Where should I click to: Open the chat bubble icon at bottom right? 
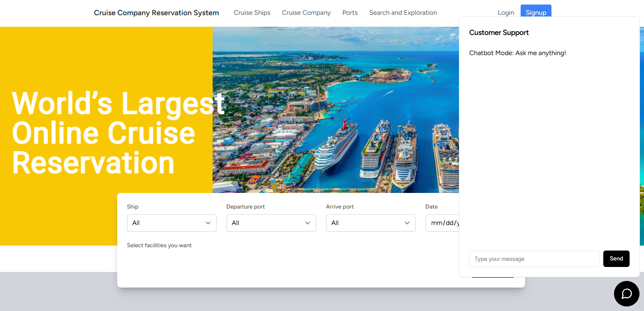(x=626, y=293)
